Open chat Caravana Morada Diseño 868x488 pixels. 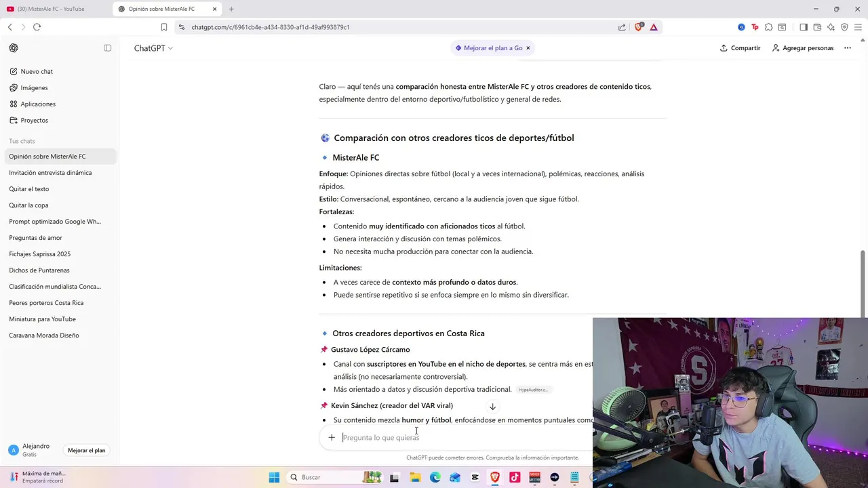[44, 335]
